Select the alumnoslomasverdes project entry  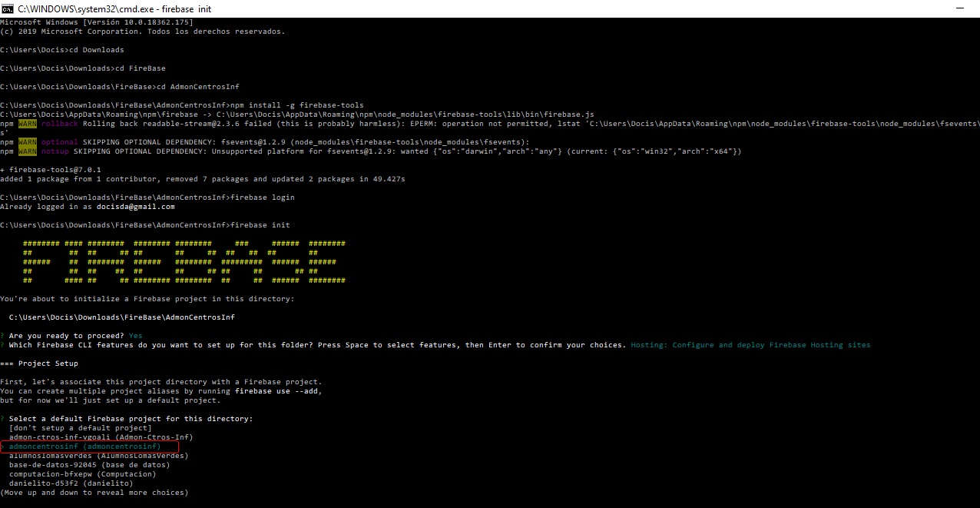click(98, 456)
